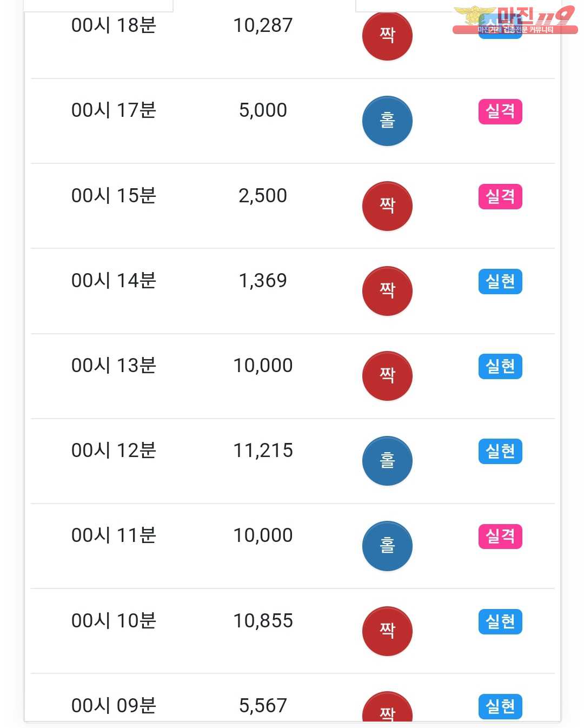Viewport: 584px width, 728px height.
Task: Select the red 짝 circle at 00시 15분
Action: tap(387, 206)
